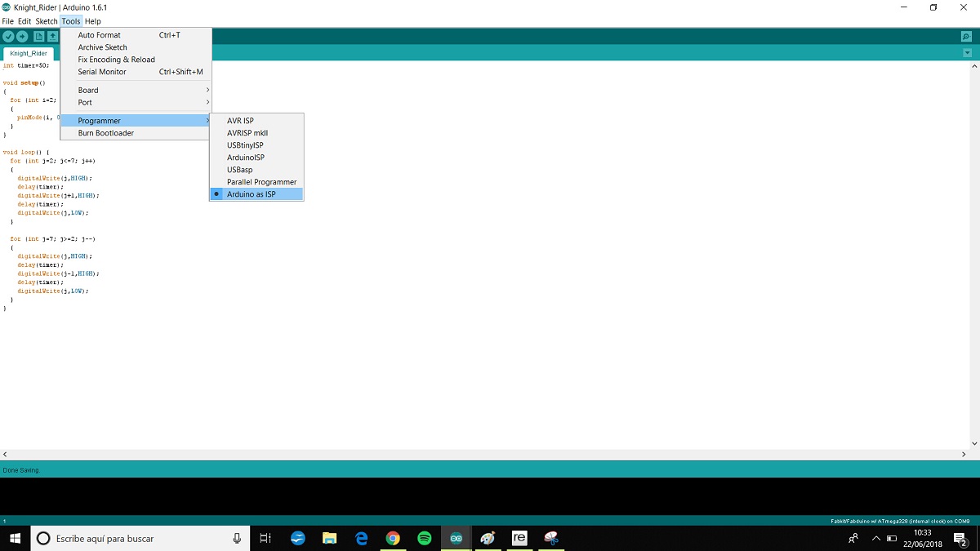
Task: Click the 'void loop() {' code line
Action: [x=27, y=152]
